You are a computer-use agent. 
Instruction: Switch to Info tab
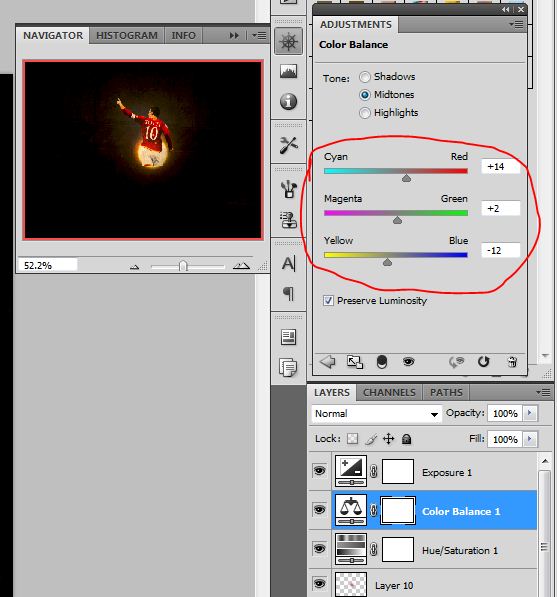tap(184, 35)
